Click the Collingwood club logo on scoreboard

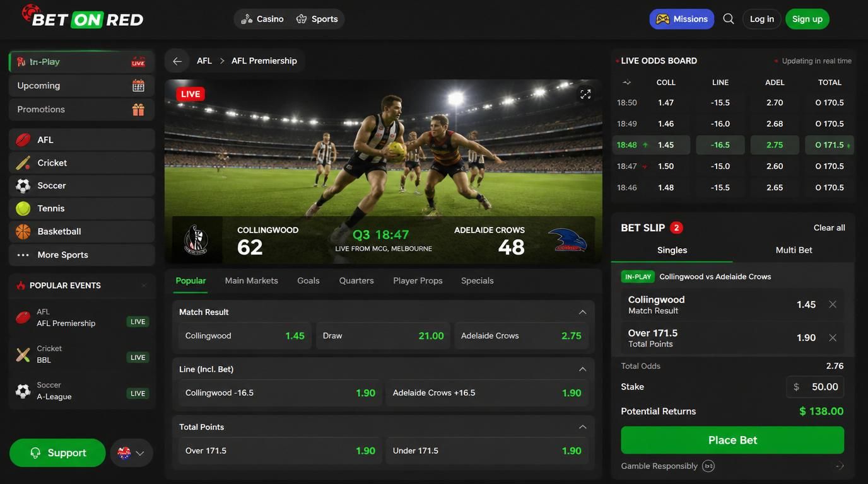tap(196, 240)
